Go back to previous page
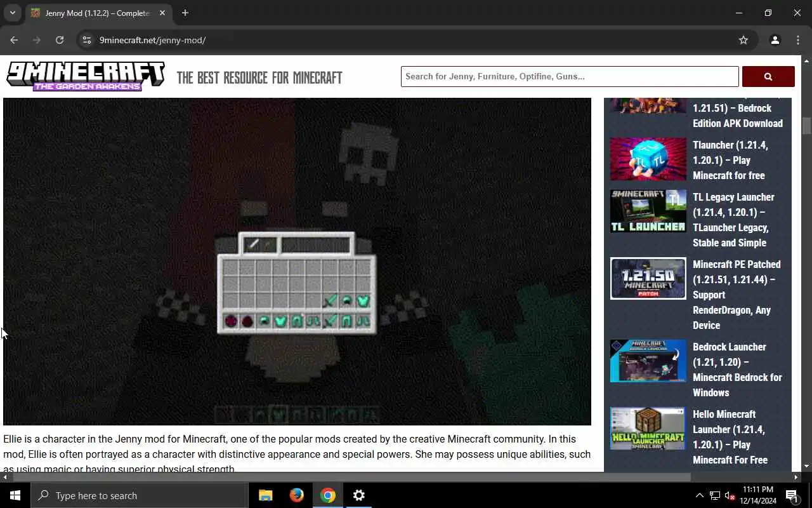This screenshot has width=812, height=508. tap(14, 40)
